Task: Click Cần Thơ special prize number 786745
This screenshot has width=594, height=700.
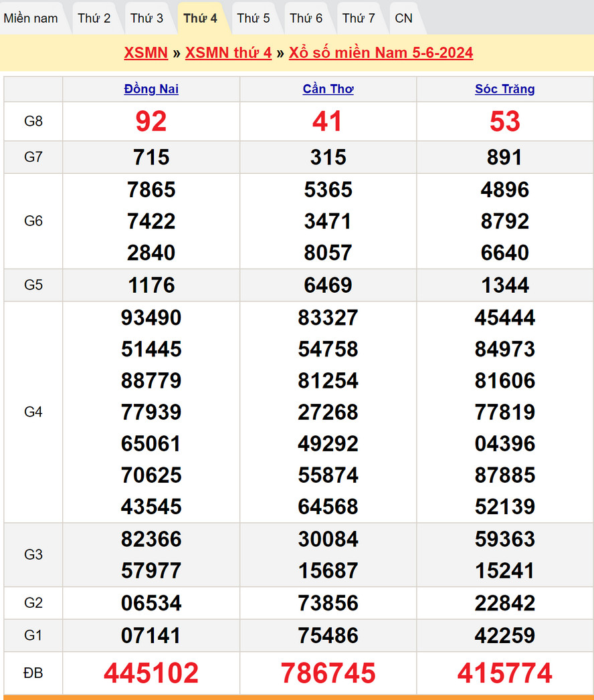Action: tap(328, 673)
